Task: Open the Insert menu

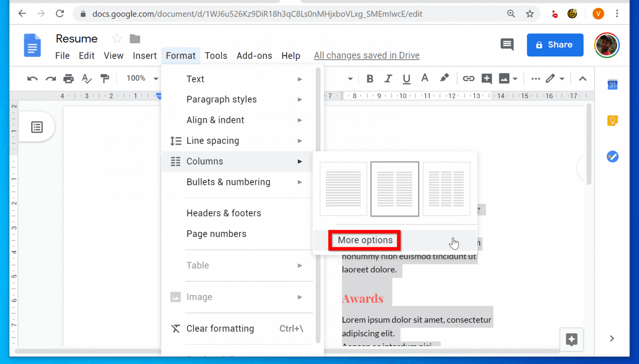Action: click(145, 56)
